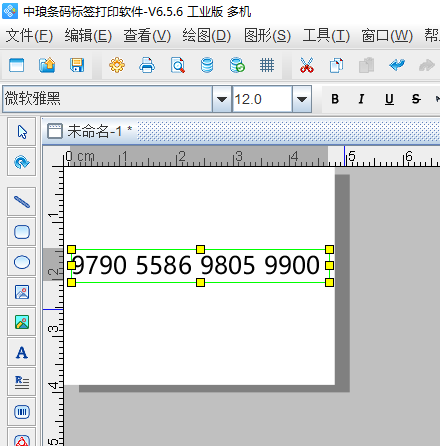Select the line drawing tool
This screenshot has width=440, height=446.
[22, 202]
